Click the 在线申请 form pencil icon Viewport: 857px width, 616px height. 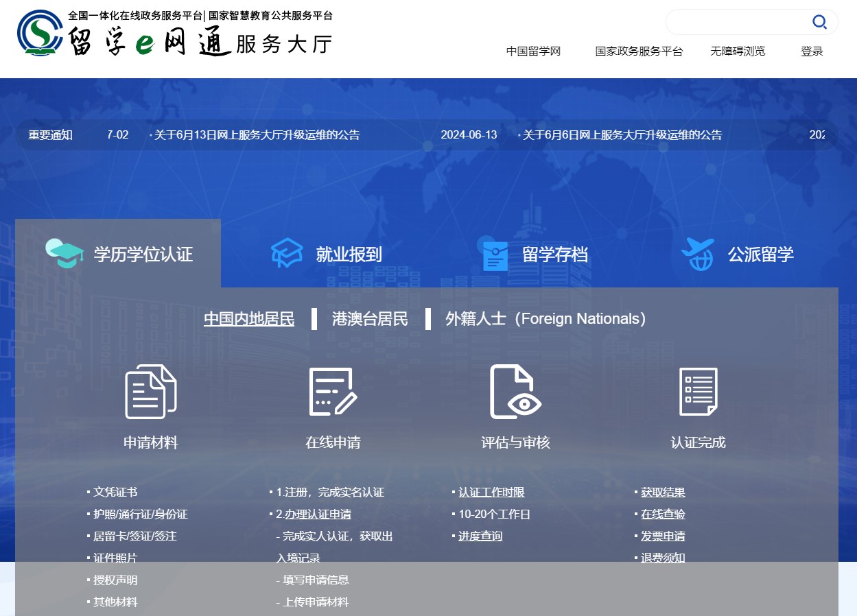click(x=333, y=392)
